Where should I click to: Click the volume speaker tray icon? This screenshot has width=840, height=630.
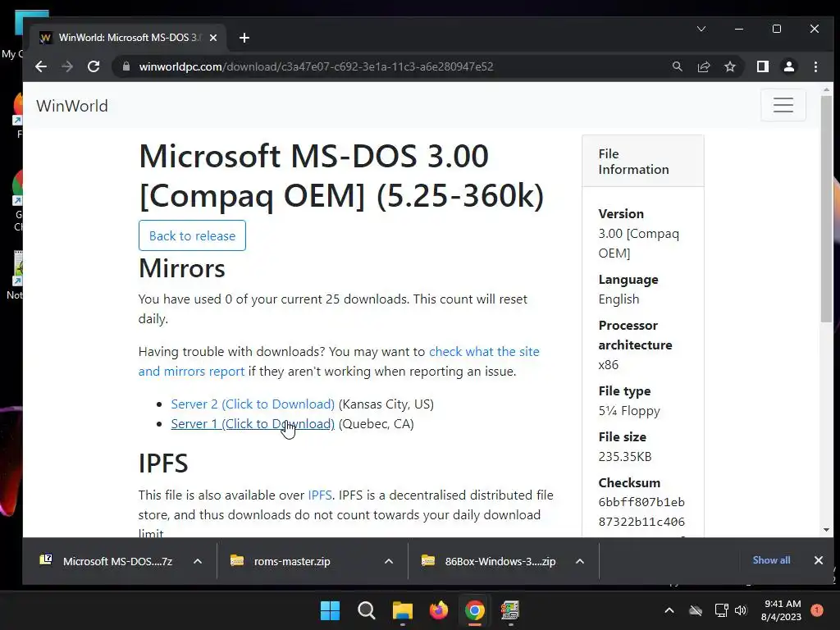pos(741,610)
